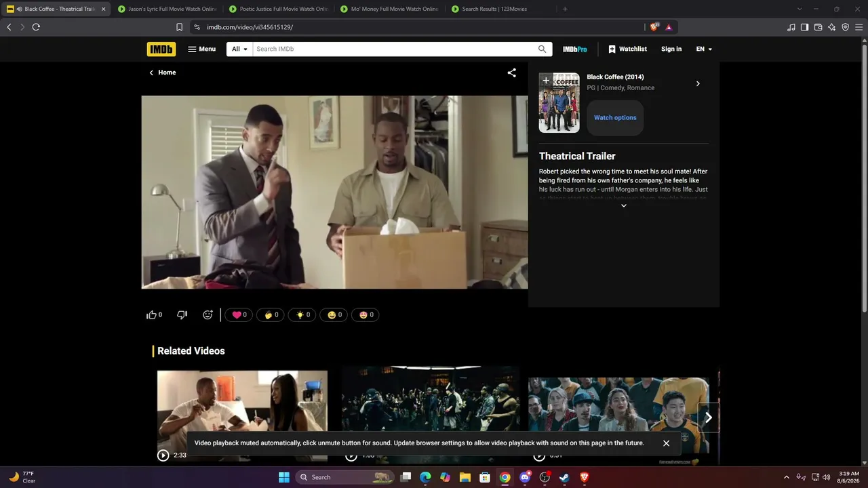Open Brave VPN shield icon
The width and height of the screenshot is (868, 488).
[x=846, y=27]
